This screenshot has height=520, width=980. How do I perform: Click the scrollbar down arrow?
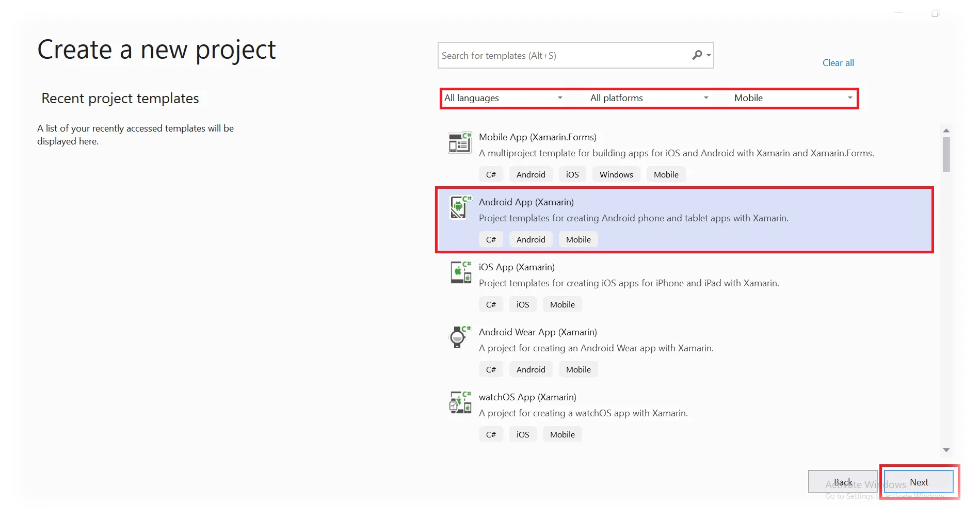click(946, 450)
